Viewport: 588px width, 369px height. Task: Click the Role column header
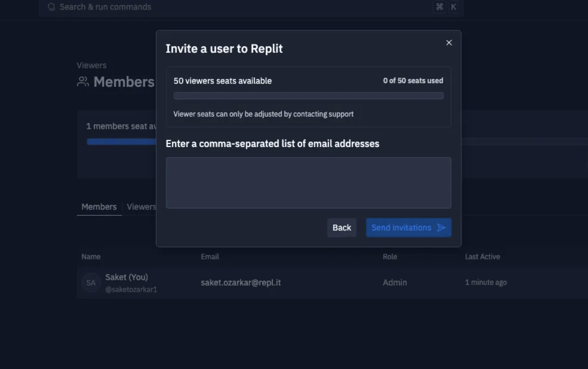(390, 257)
